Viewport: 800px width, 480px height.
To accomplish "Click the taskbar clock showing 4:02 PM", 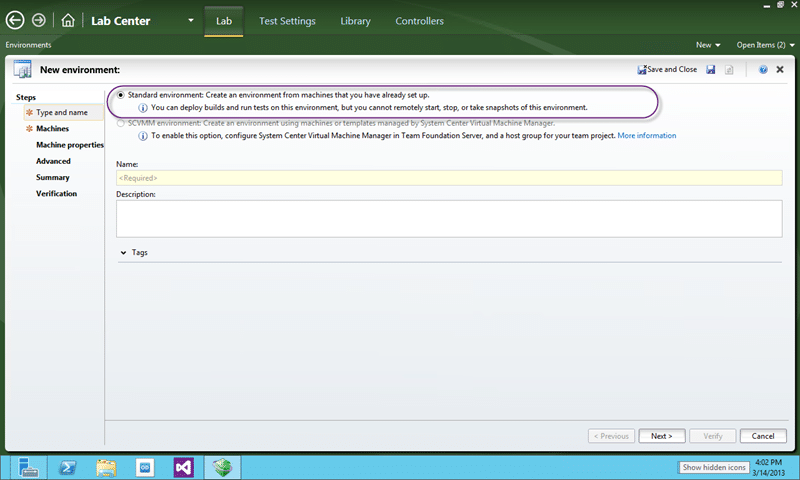I will (768, 467).
